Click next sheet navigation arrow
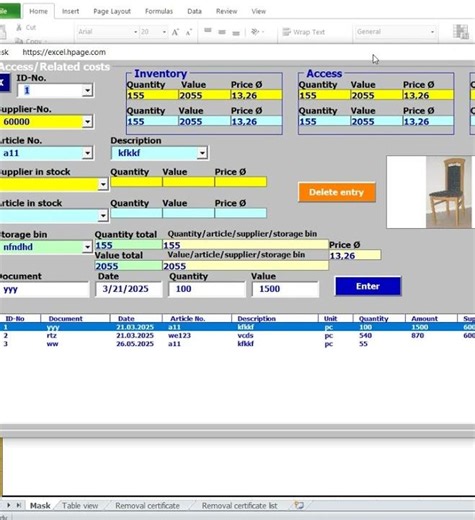Image resolution: width=475 pixels, height=520 pixels. coord(9,505)
